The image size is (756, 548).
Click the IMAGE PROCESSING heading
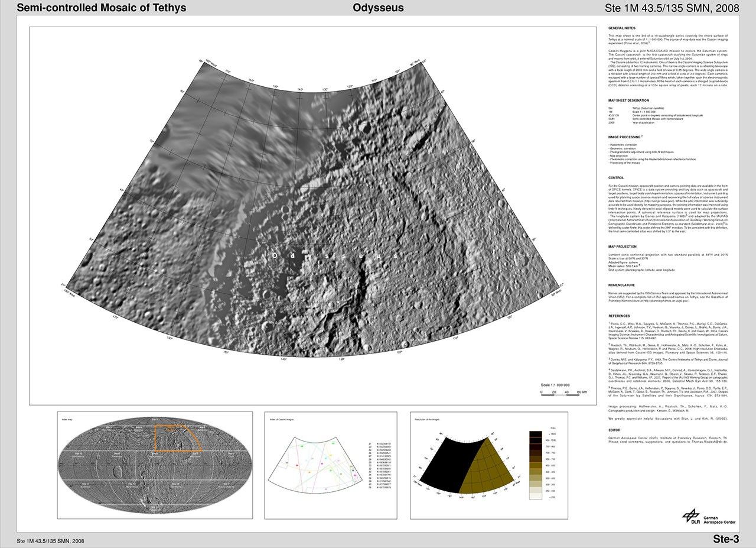click(x=625, y=137)
